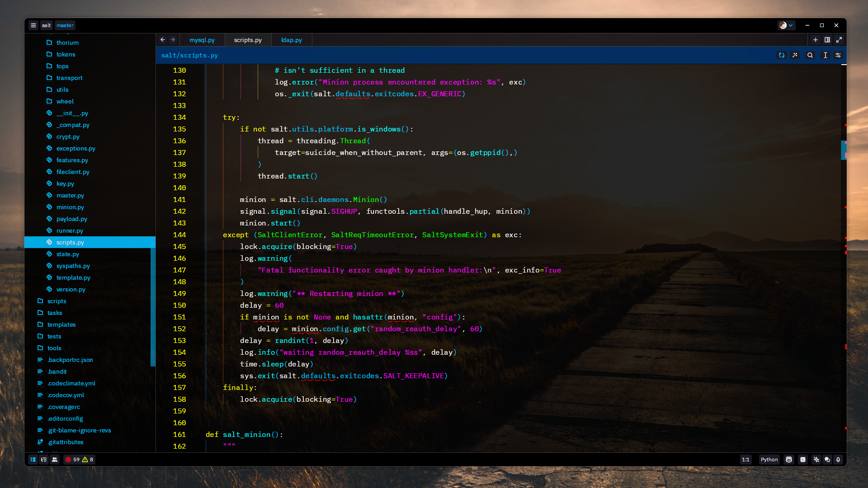Toggle the project panel in status bar
Screen dimensions: 868x488
[33, 460]
